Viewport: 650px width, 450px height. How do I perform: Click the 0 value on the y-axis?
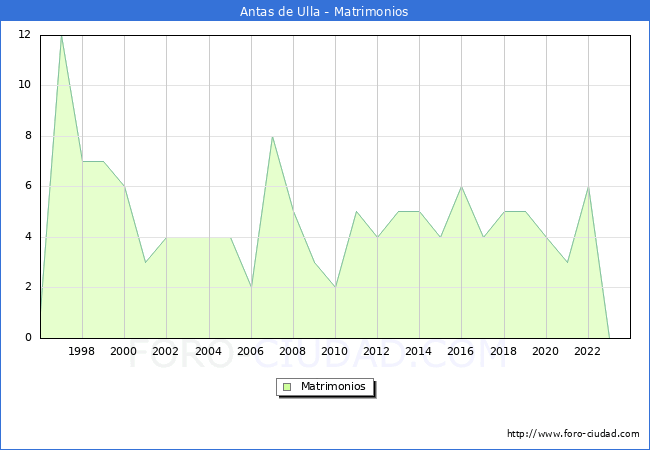(x=27, y=338)
